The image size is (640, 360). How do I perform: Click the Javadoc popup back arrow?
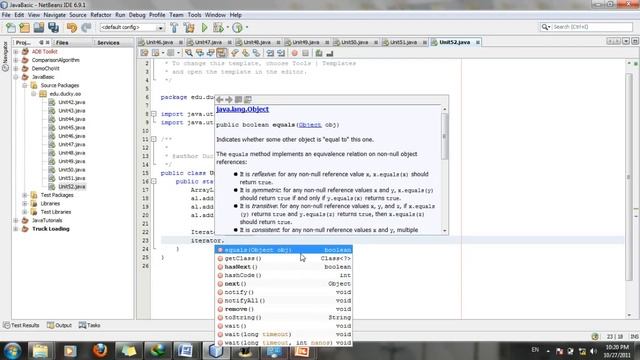tap(220, 100)
